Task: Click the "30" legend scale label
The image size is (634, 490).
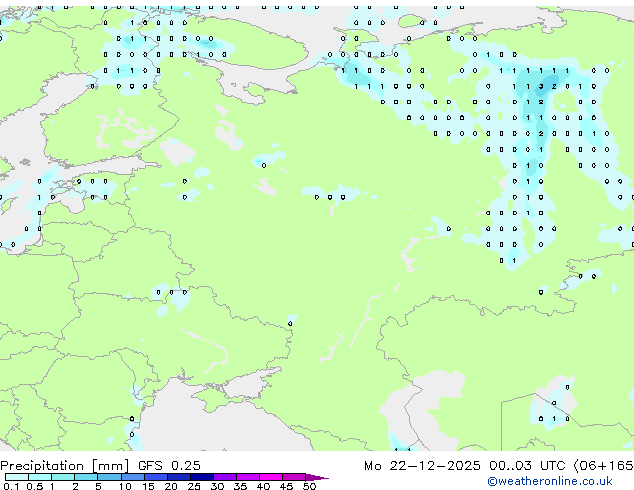Action: pos(217,486)
